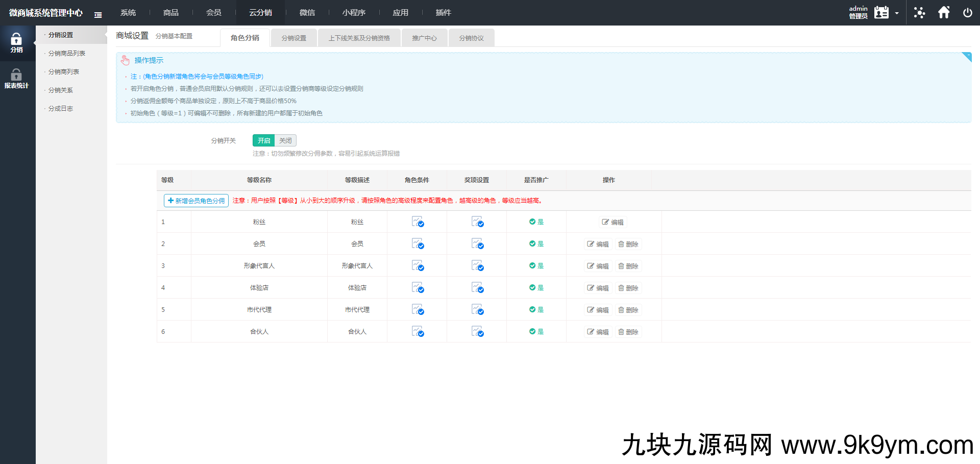Image resolution: width=980 pixels, height=464 pixels.
Task: Switch to the 分销协议 tab
Action: (x=471, y=37)
